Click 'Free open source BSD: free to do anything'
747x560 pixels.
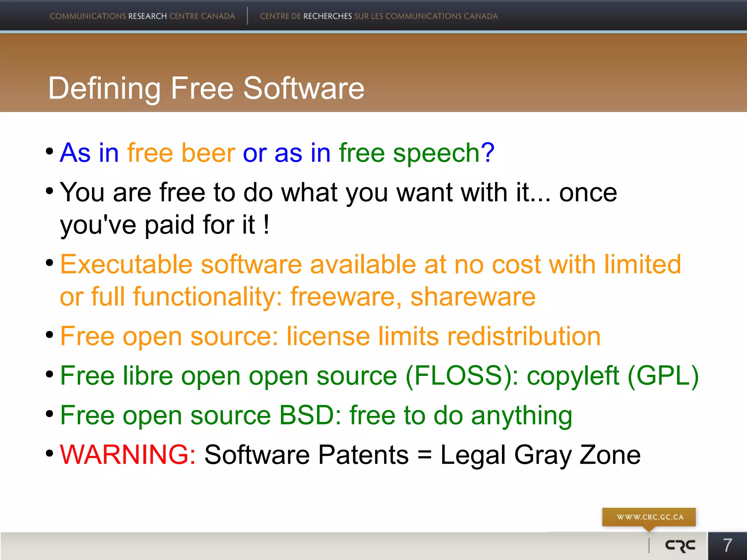[316, 416]
